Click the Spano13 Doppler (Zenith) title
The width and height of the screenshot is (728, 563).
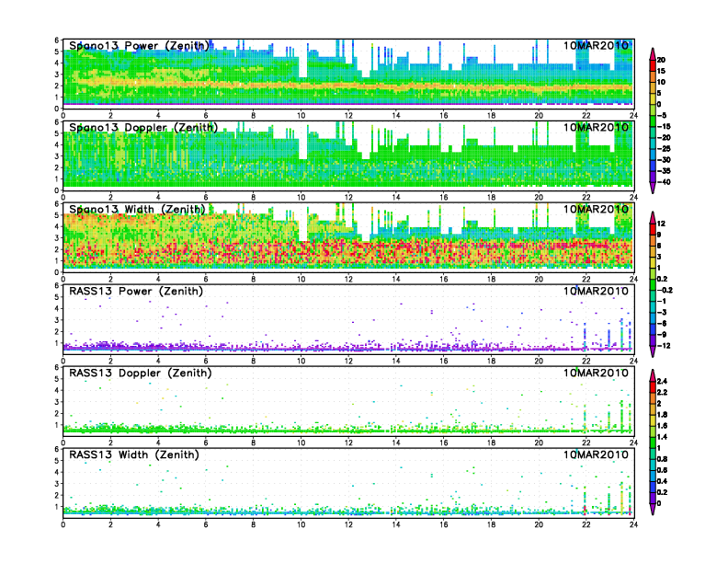[x=143, y=127]
